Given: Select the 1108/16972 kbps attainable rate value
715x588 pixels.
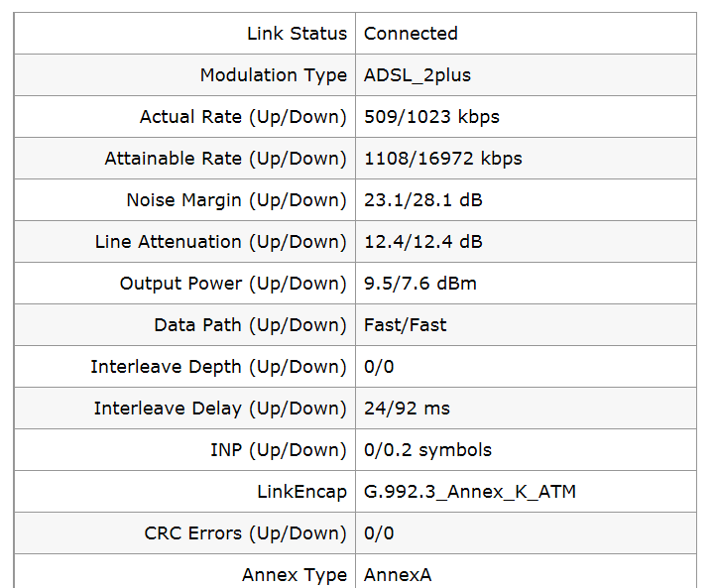Looking at the screenshot, I should (442, 159).
